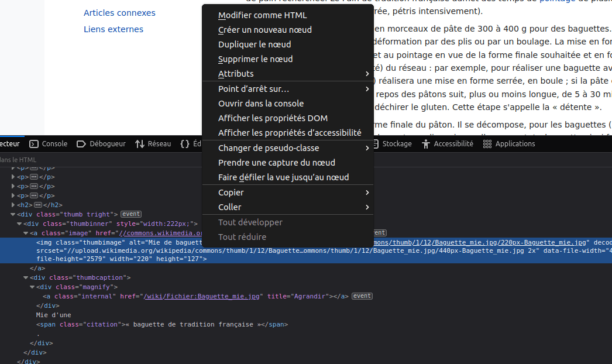This screenshot has width=612, height=364.
Task: Open the Changer de pseudo-classe submenu
Action: pyautogui.click(x=288, y=148)
